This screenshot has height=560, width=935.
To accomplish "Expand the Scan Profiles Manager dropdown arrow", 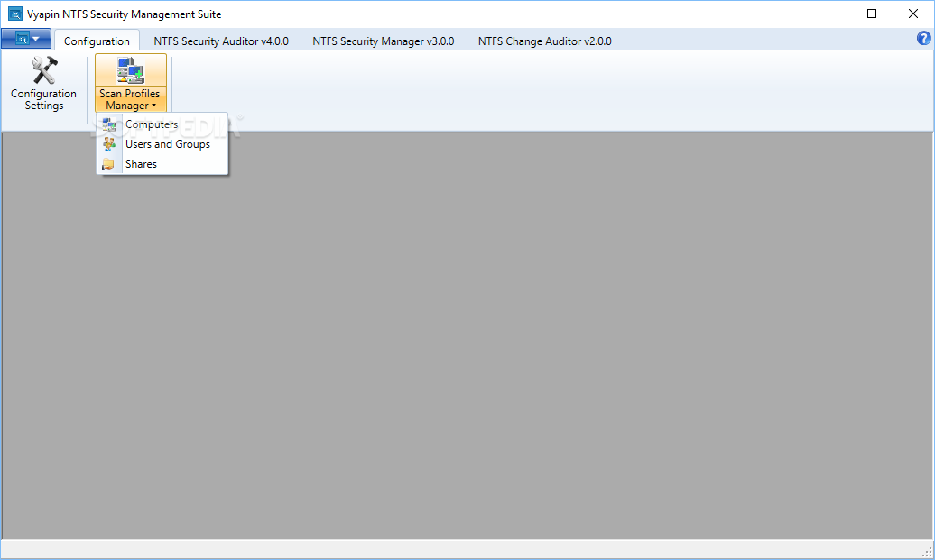I will (153, 106).
